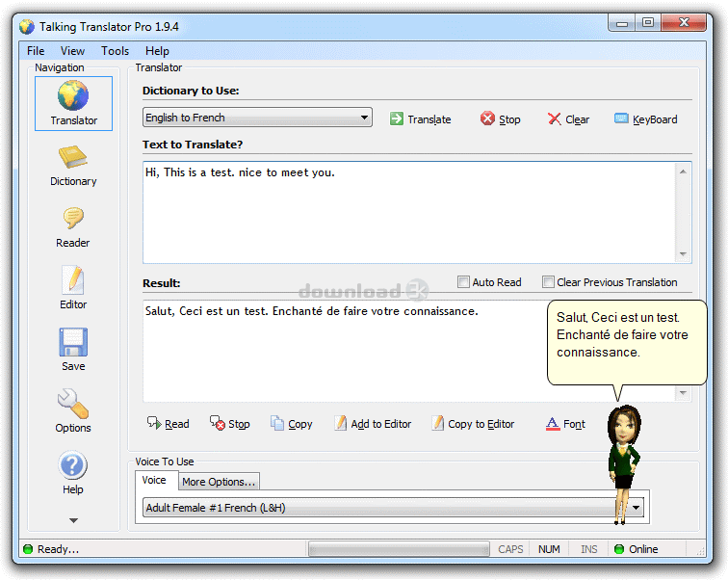Click inside the Result text area
The width and height of the screenshot is (728, 580).
click(x=346, y=351)
